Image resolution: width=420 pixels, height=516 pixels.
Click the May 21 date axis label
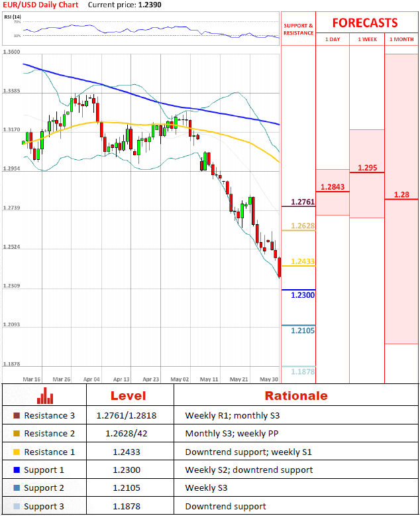tap(238, 379)
